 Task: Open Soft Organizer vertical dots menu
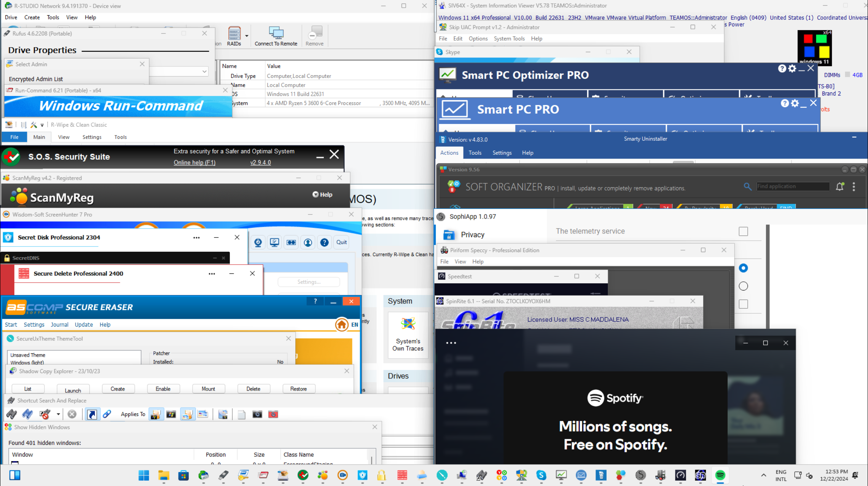[x=854, y=186]
